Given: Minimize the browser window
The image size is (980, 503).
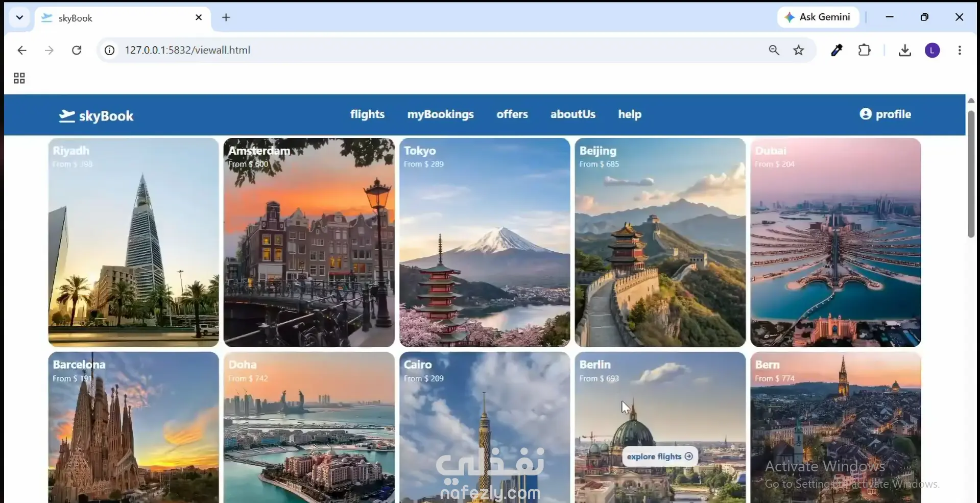Looking at the screenshot, I should 890,17.
